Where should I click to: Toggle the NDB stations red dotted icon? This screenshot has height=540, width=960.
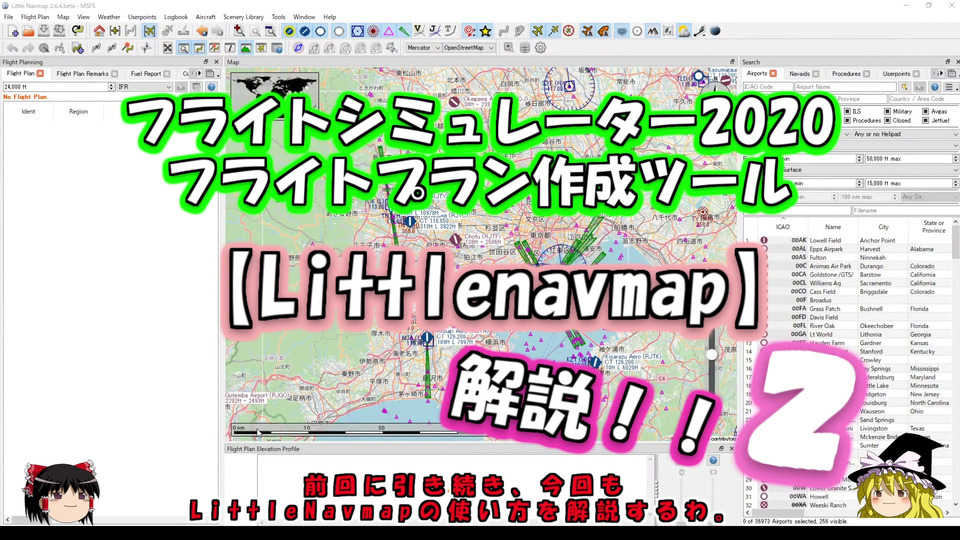click(373, 31)
